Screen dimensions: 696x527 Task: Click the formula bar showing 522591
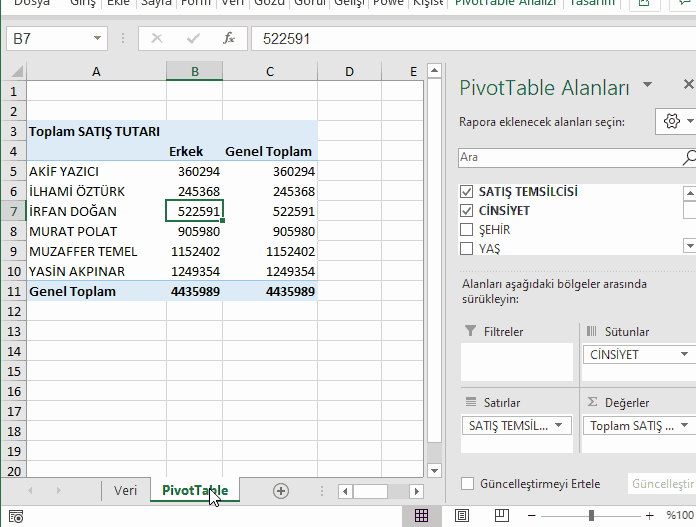click(x=473, y=39)
